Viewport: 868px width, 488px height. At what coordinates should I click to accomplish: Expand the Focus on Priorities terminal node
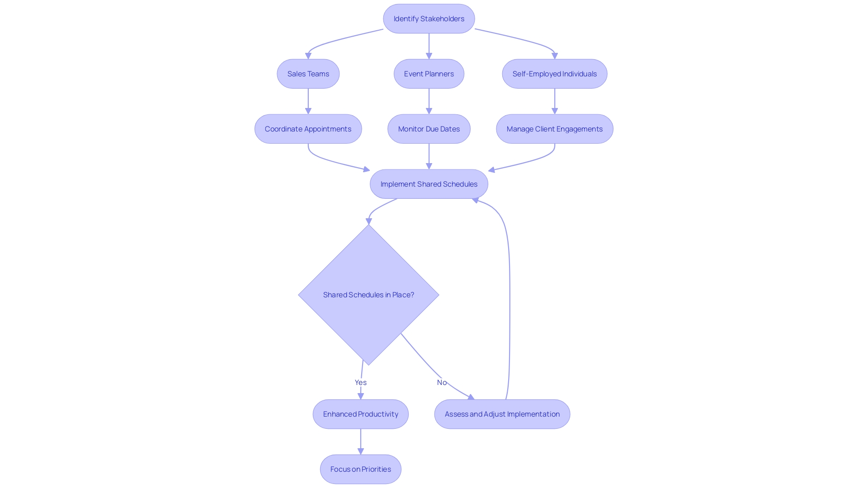coord(360,468)
